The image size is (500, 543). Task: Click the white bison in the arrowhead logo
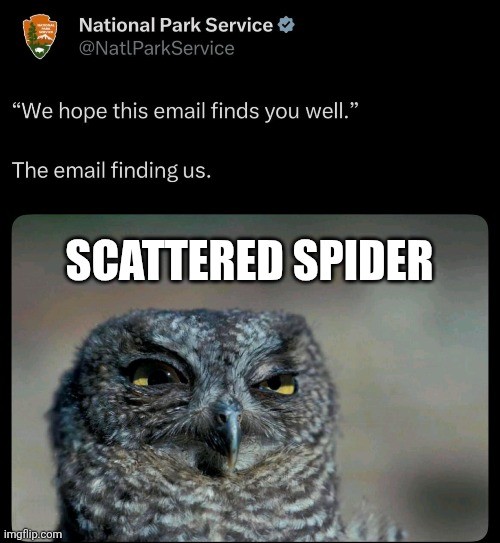coord(40,51)
